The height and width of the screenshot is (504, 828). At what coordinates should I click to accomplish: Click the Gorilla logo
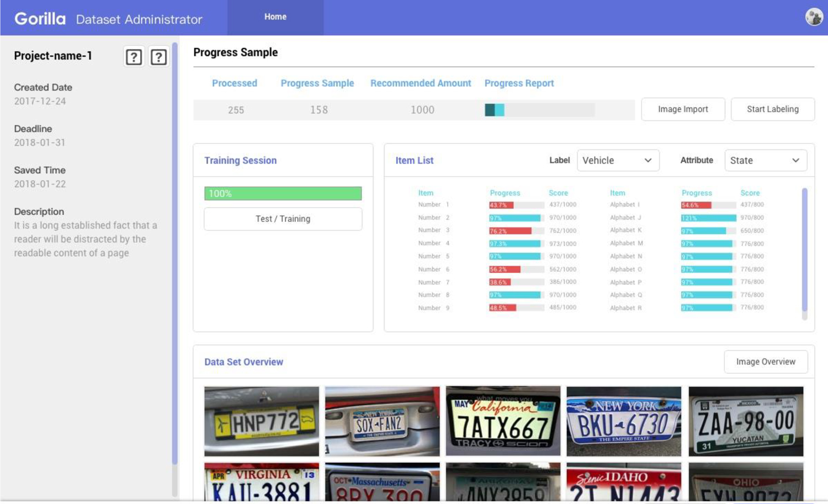(40, 19)
